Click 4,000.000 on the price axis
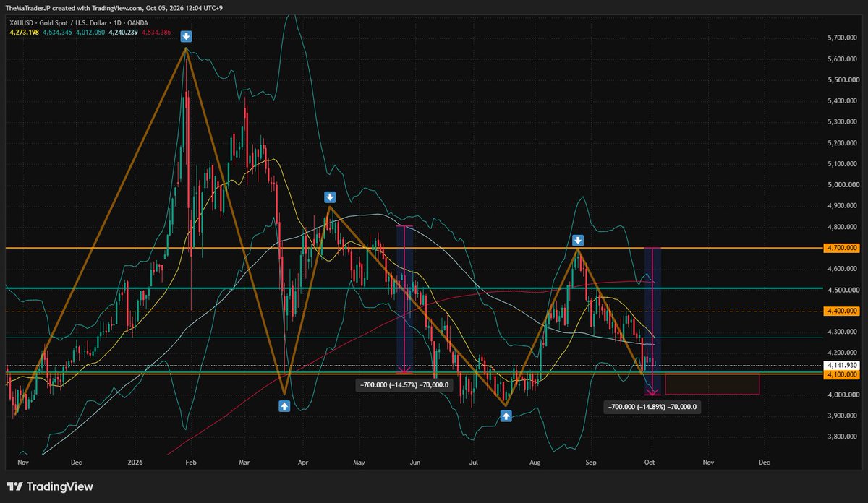 842,395
